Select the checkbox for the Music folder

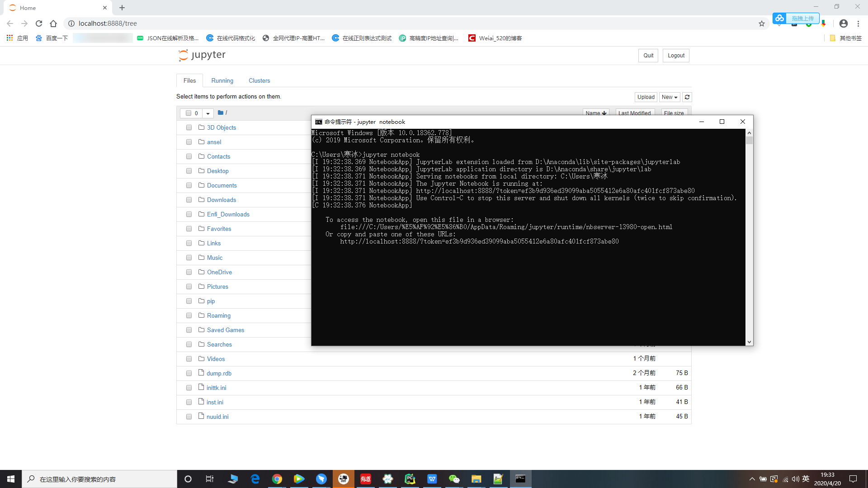189,258
